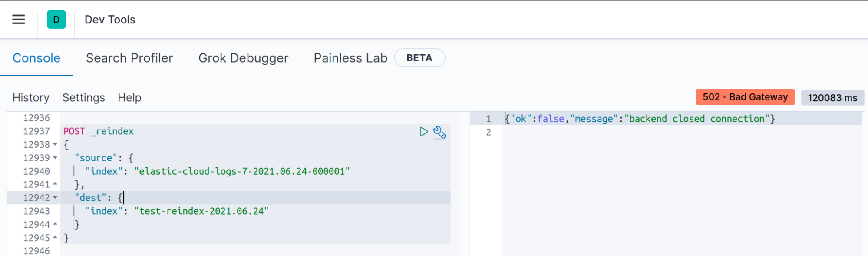The image size is (868, 256).
Task: Click the green D space avatar
Action: click(56, 20)
